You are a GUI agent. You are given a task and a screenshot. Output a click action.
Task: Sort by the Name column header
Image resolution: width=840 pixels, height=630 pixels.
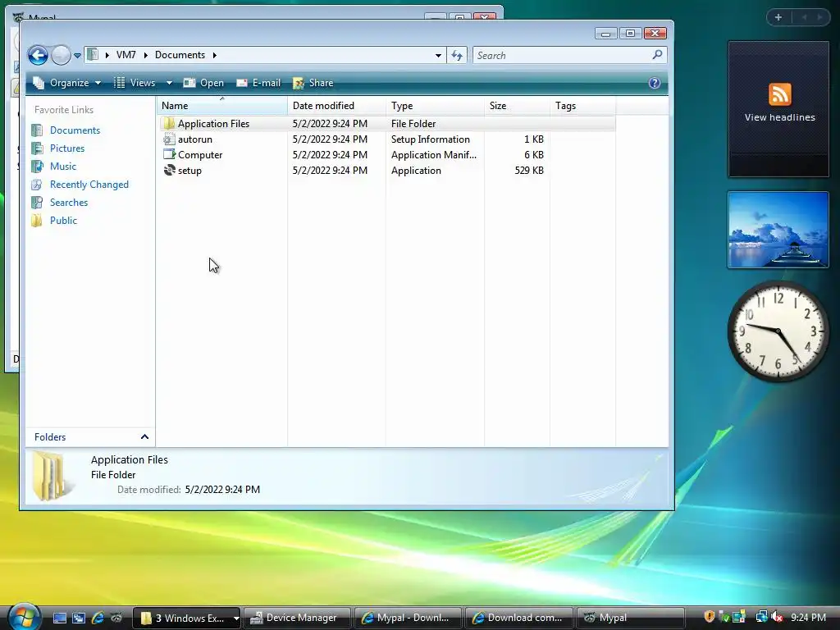click(222, 106)
